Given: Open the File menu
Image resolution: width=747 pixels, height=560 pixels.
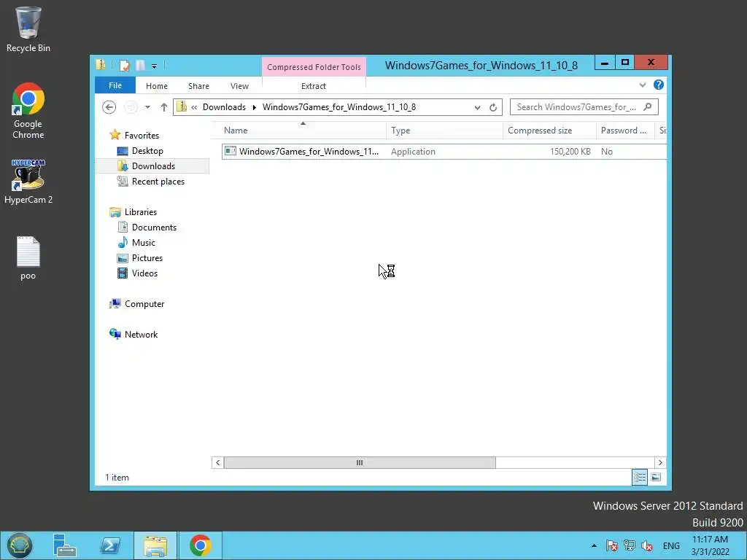Looking at the screenshot, I should pyautogui.click(x=115, y=86).
